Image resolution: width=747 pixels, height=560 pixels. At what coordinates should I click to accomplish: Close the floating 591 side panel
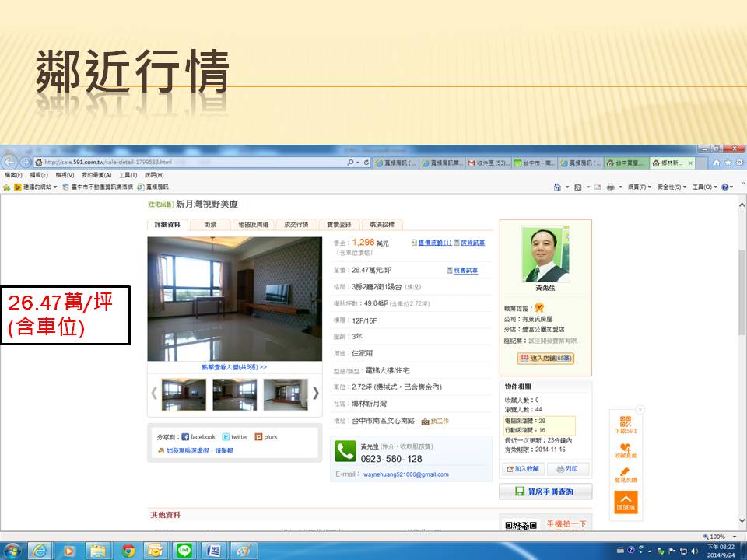[x=640, y=410]
